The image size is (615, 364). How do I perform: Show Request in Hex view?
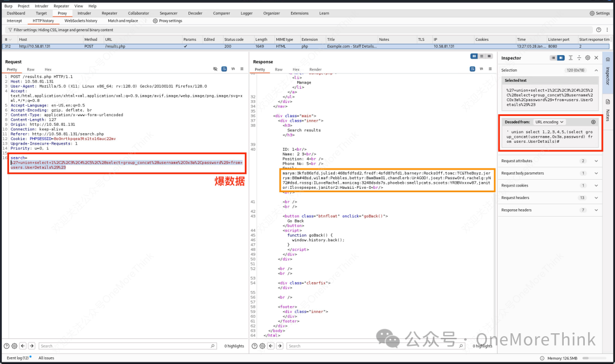tap(48, 69)
